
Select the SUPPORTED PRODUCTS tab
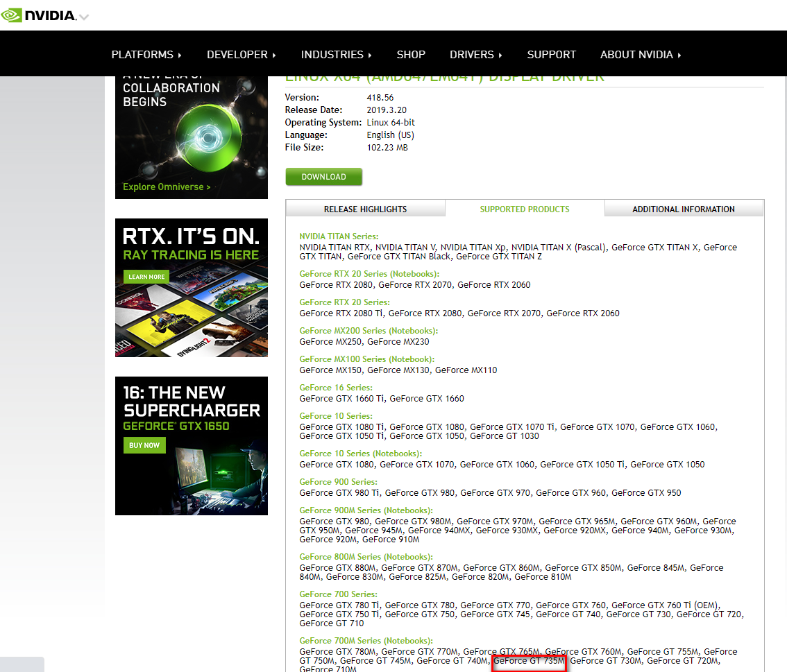[525, 209]
